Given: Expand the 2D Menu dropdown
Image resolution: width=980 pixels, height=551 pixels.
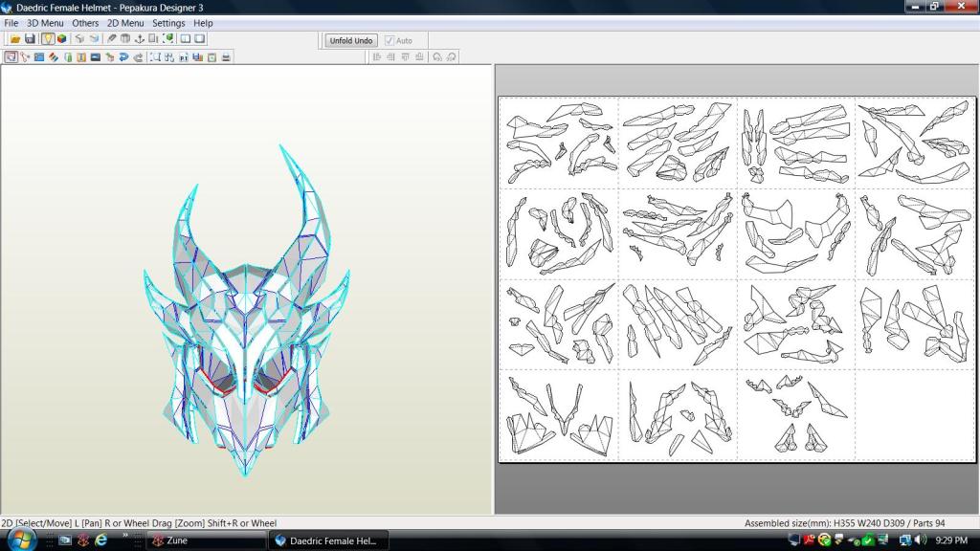Looking at the screenshot, I should [x=125, y=23].
